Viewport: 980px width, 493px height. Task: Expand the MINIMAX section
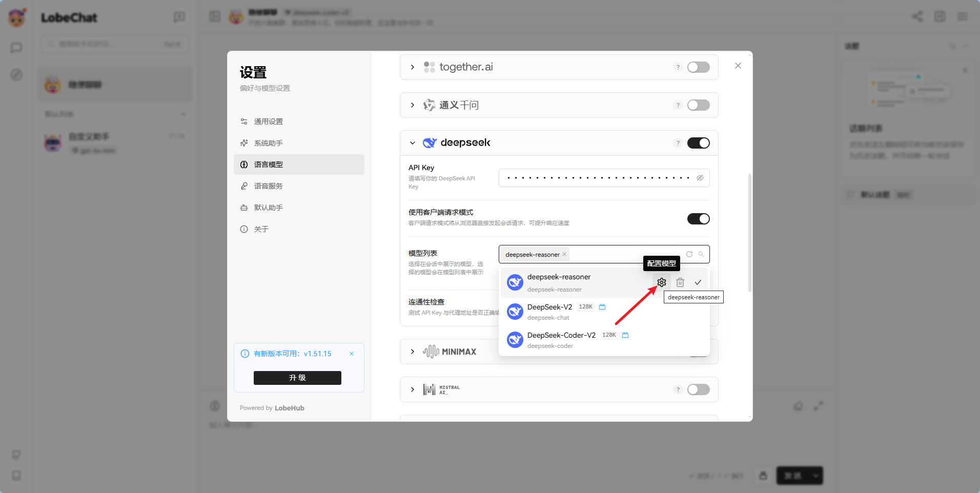tap(413, 352)
